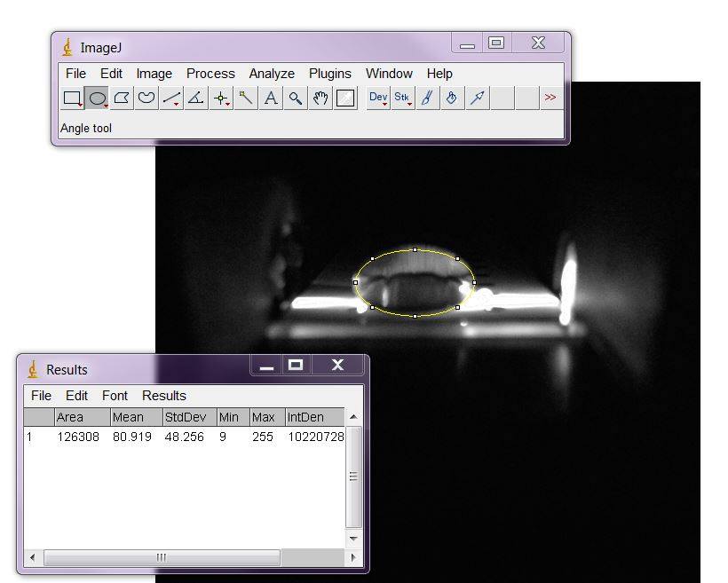Image resolution: width=728 pixels, height=583 pixels.
Task: Click the top center handle of the oval selection
Action: pos(415,249)
